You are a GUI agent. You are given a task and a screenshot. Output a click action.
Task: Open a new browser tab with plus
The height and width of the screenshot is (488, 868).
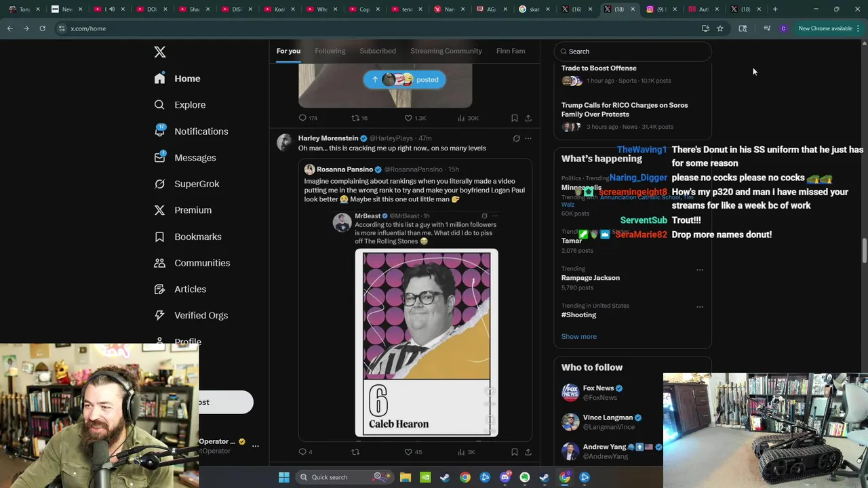[x=775, y=9]
